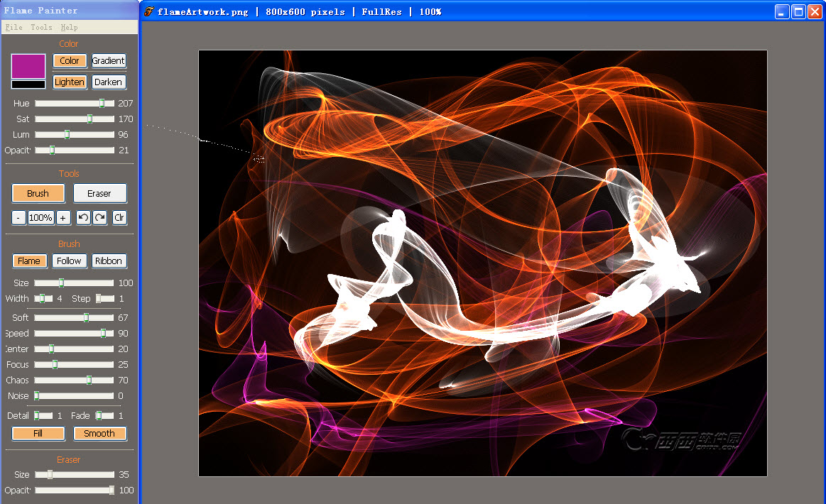Choose the Follow brush type
Screen dimensions: 826x504
(x=69, y=261)
